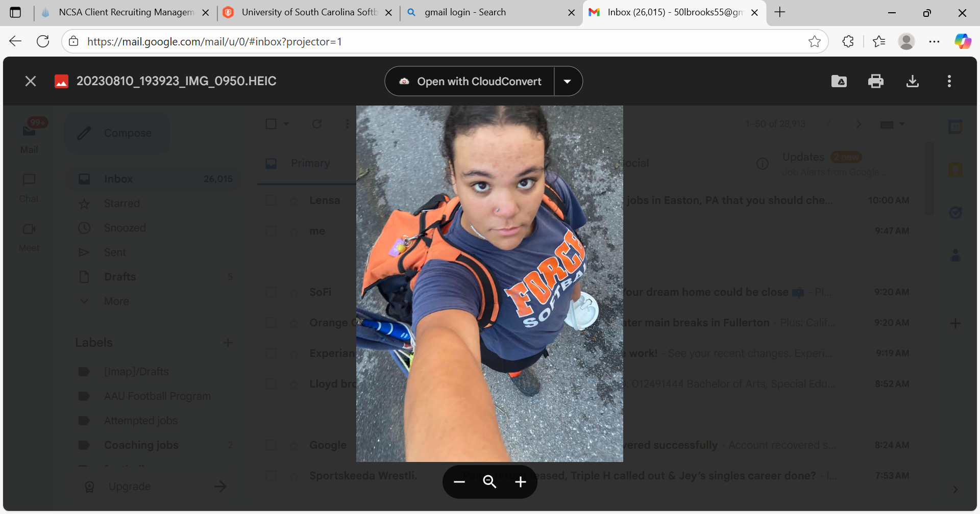Check the SoFi email checkbox

271,292
